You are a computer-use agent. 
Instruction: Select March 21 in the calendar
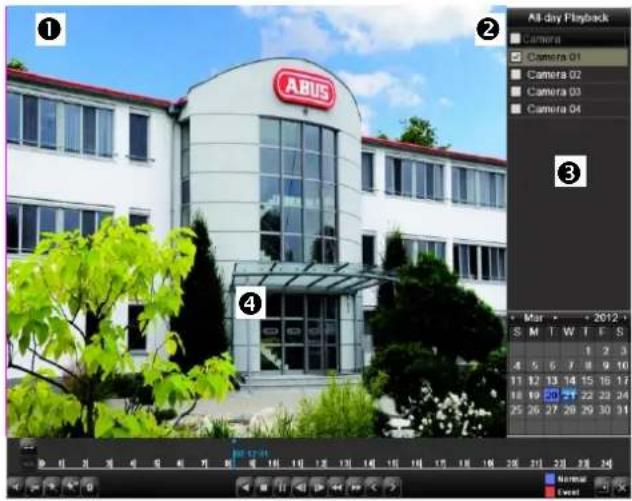[x=569, y=395]
